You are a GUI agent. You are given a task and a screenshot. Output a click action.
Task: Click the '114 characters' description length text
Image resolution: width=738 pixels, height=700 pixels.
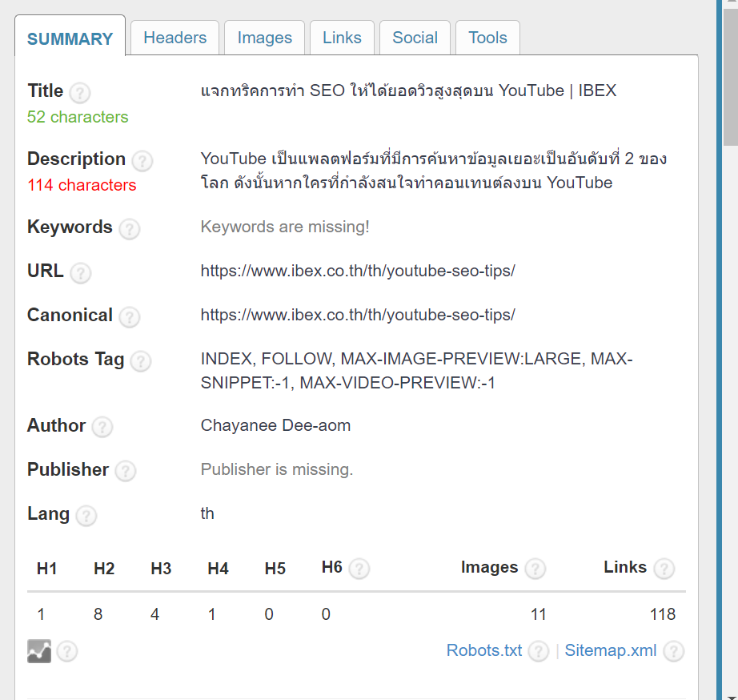point(82,185)
